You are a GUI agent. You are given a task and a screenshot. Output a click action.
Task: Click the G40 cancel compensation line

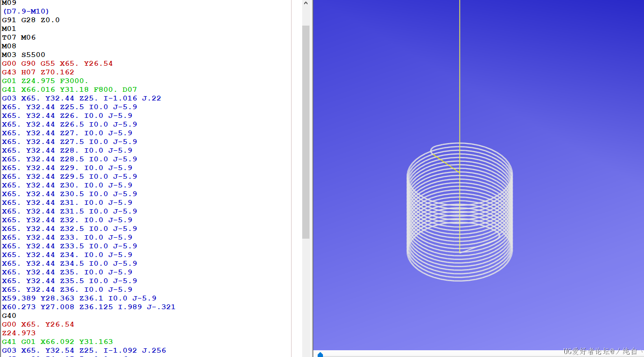click(x=9, y=315)
